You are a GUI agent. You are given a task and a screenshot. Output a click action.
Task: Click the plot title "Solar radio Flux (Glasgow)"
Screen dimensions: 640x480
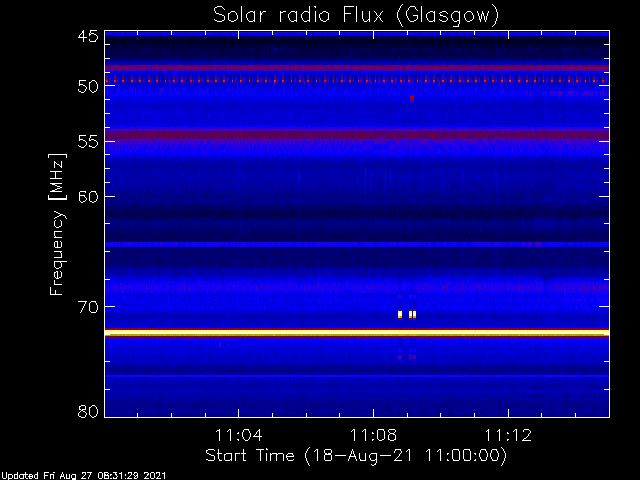coord(356,16)
